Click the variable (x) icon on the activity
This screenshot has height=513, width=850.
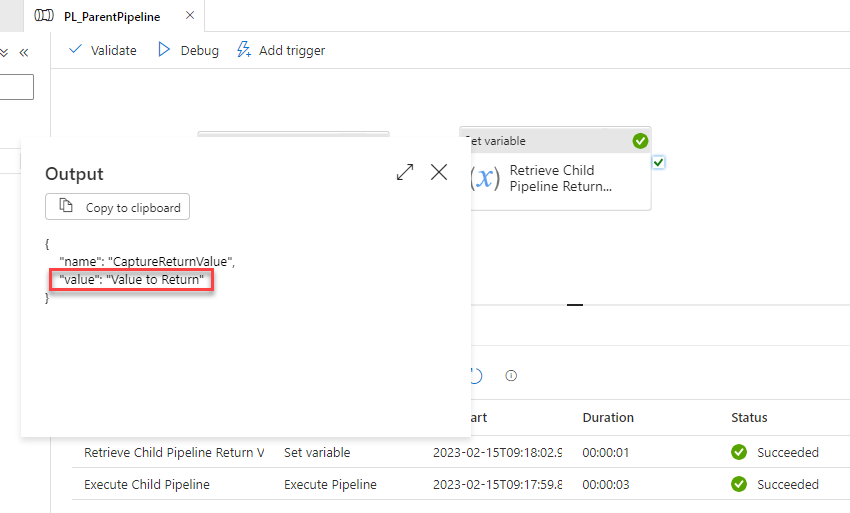485,178
